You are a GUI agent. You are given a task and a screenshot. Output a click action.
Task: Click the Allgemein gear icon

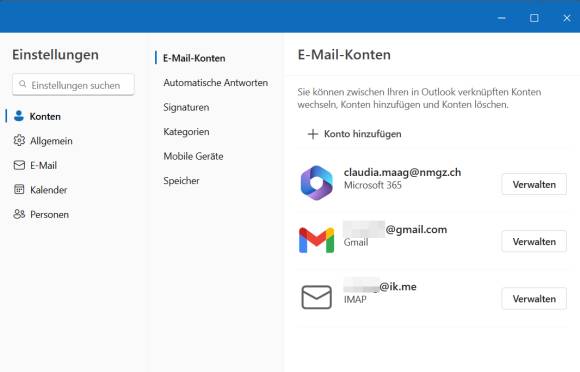pyautogui.click(x=19, y=141)
